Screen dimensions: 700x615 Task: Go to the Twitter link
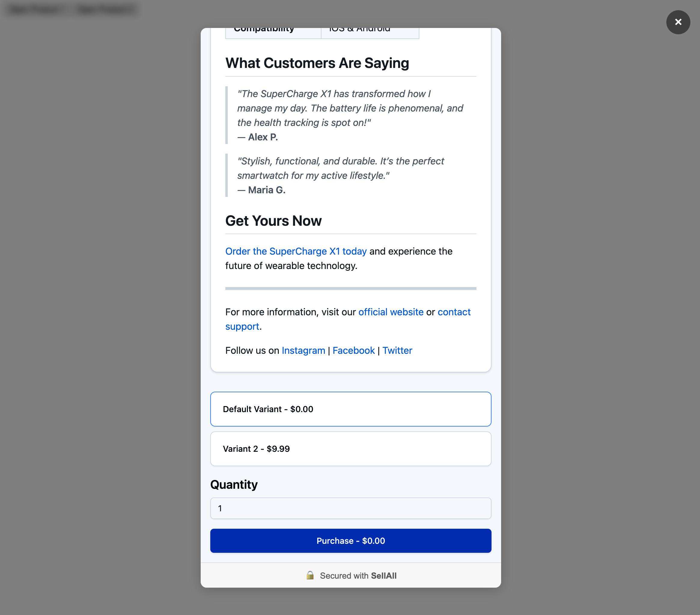[397, 350]
